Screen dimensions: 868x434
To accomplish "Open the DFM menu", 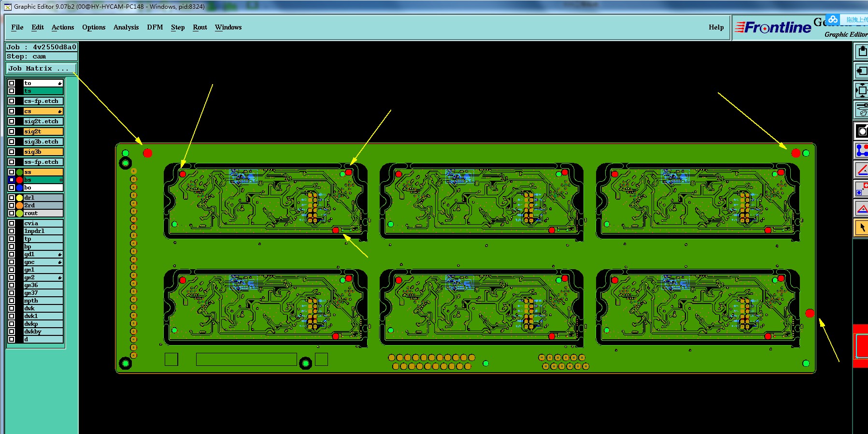I will point(155,27).
